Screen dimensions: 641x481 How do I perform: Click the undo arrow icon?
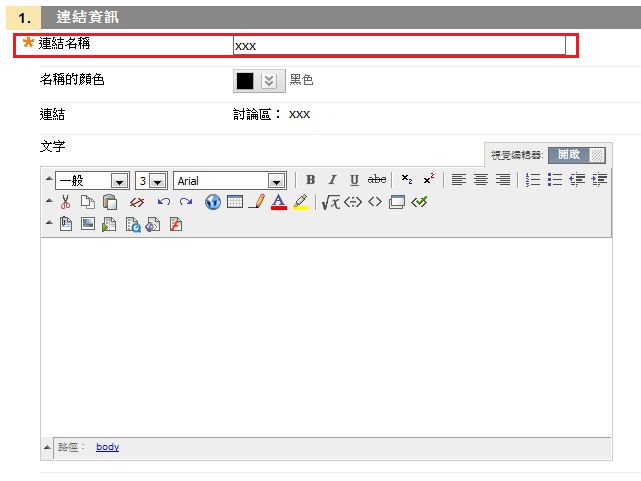(x=164, y=202)
